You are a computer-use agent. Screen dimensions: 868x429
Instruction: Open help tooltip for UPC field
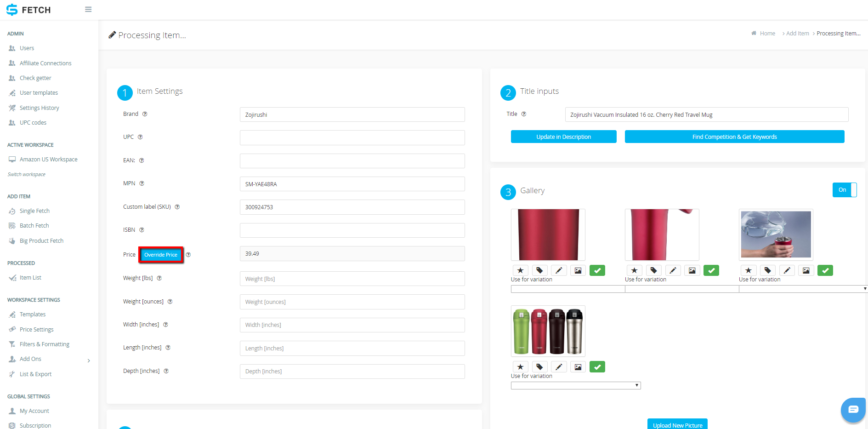pos(140,137)
